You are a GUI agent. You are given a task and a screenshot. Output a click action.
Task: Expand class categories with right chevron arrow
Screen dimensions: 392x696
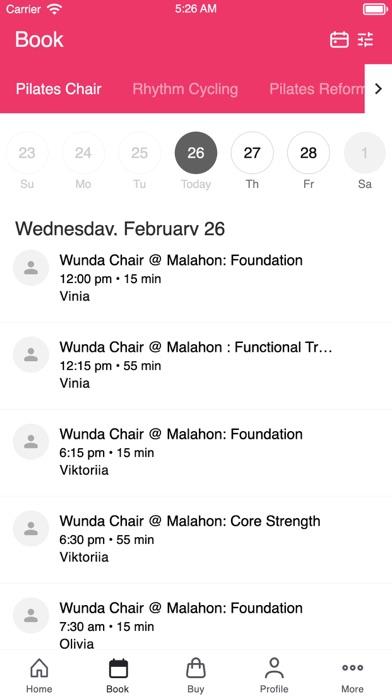pyautogui.click(x=378, y=89)
